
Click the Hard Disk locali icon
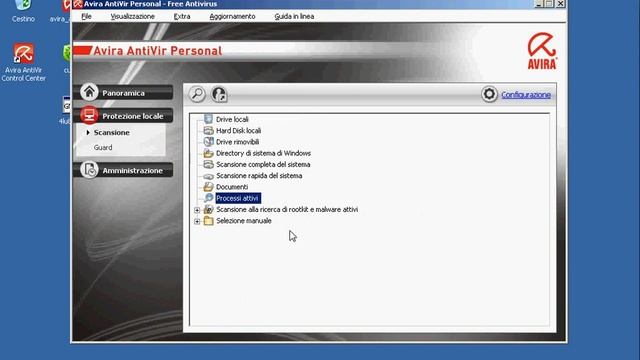208,130
